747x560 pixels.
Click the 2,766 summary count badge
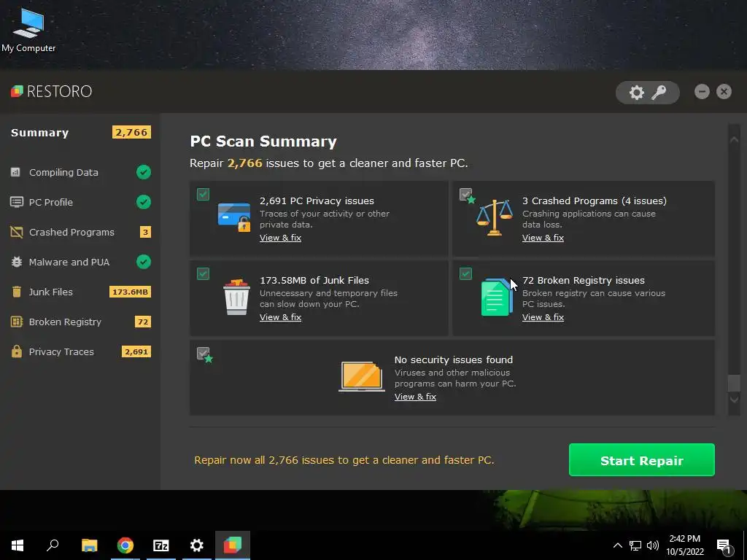coord(131,132)
